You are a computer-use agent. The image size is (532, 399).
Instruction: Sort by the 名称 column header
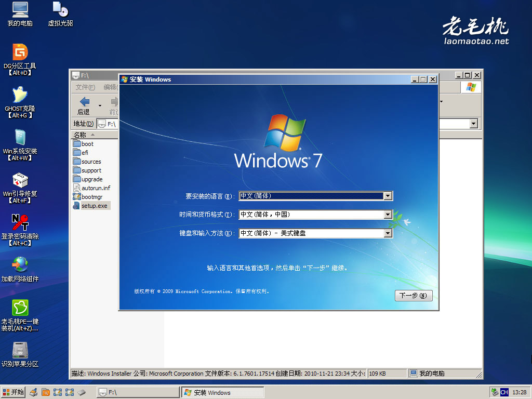95,135
